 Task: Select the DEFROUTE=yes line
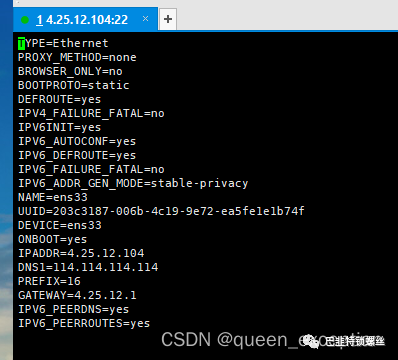coord(59,99)
